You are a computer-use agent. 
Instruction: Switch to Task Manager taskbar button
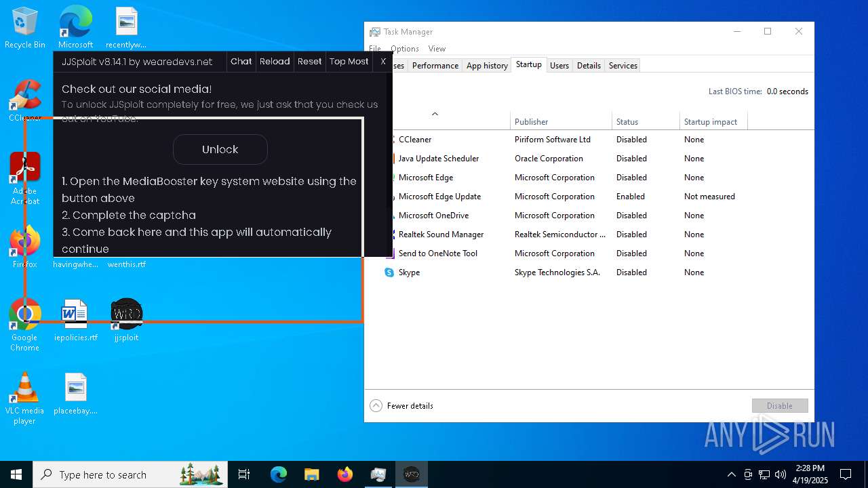coord(378,474)
